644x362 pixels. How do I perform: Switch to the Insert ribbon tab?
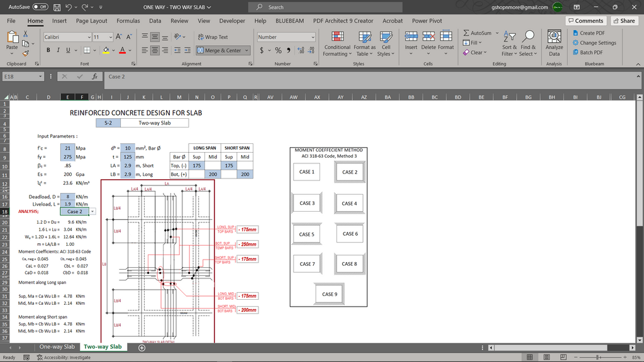coord(59,21)
